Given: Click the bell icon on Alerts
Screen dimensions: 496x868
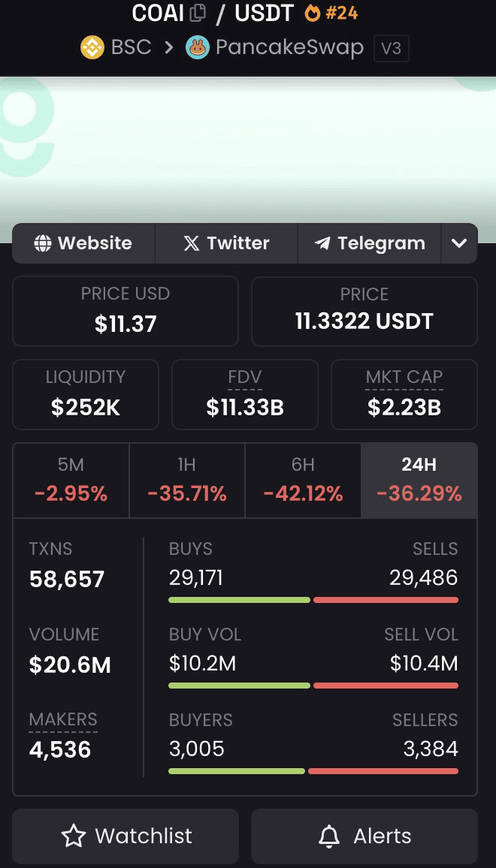Looking at the screenshot, I should click(329, 836).
